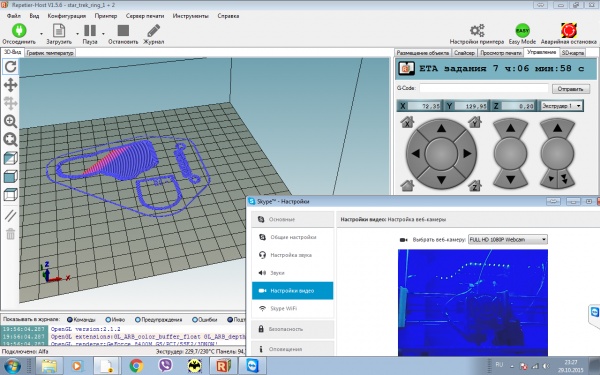Toggle the log with Журнал pencil icon
This screenshot has width=600, height=375.
[x=153, y=31]
